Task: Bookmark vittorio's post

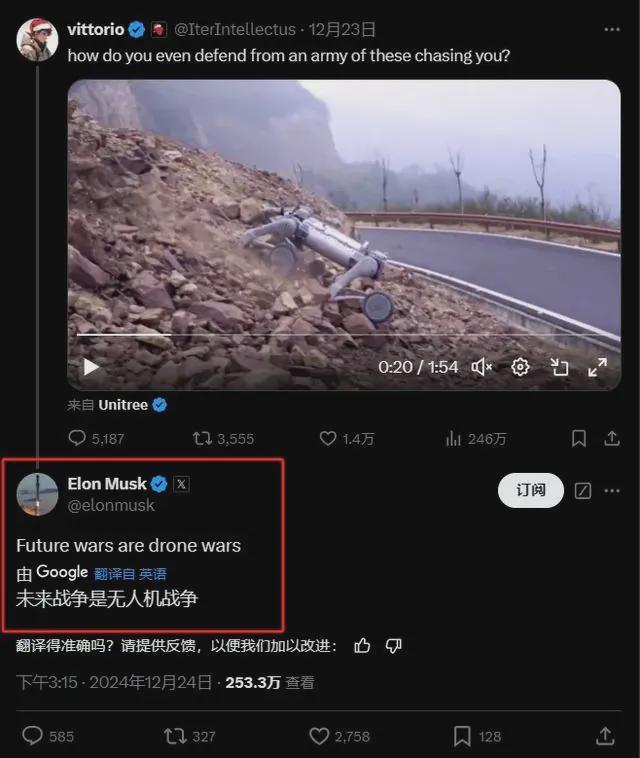Action: 579,438
